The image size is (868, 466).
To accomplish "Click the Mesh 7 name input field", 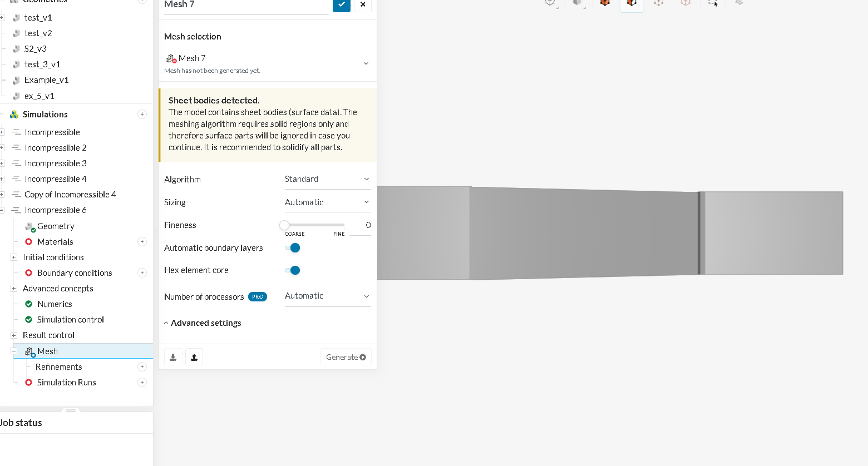I will (246, 5).
